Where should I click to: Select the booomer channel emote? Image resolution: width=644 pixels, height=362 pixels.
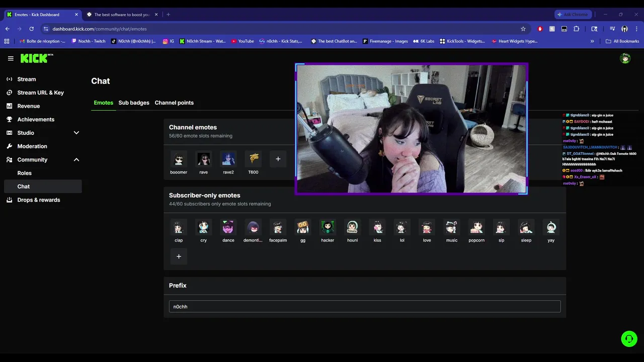(x=179, y=159)
